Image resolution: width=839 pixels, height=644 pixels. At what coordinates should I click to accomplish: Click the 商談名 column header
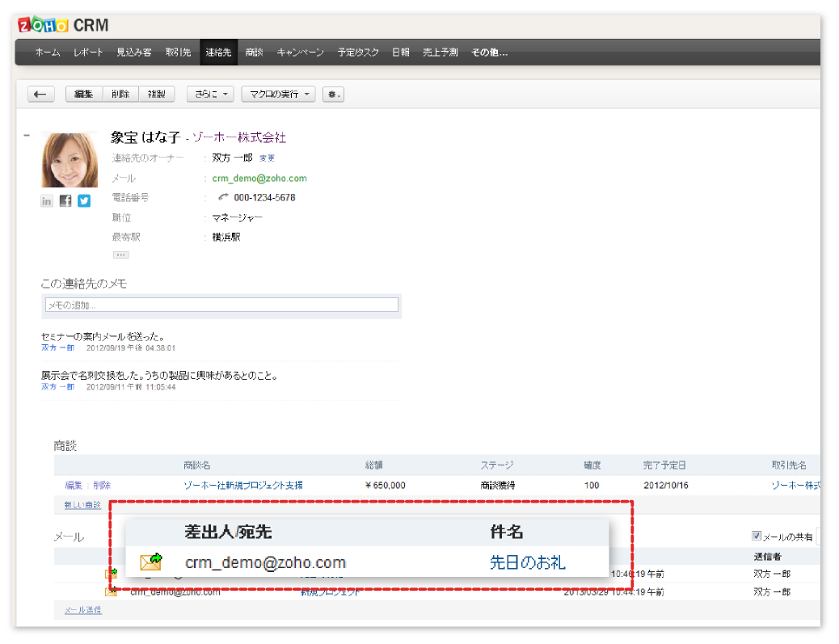coord(197,465)
